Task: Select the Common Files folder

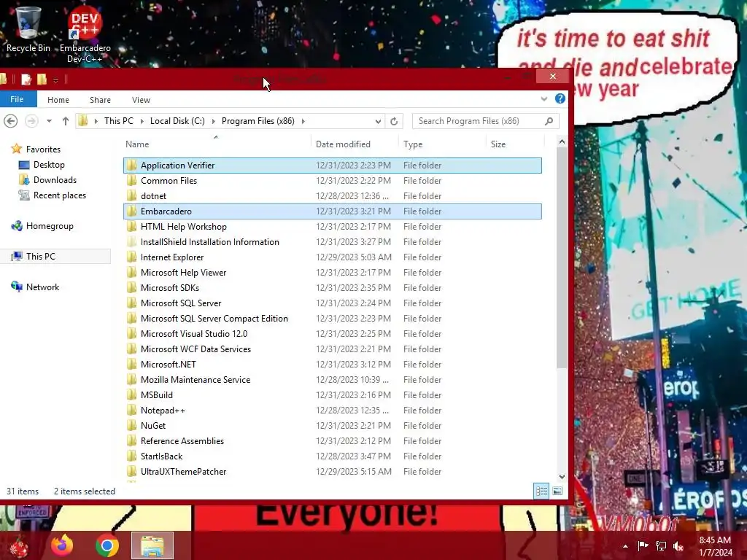Action: coord(332,181)
